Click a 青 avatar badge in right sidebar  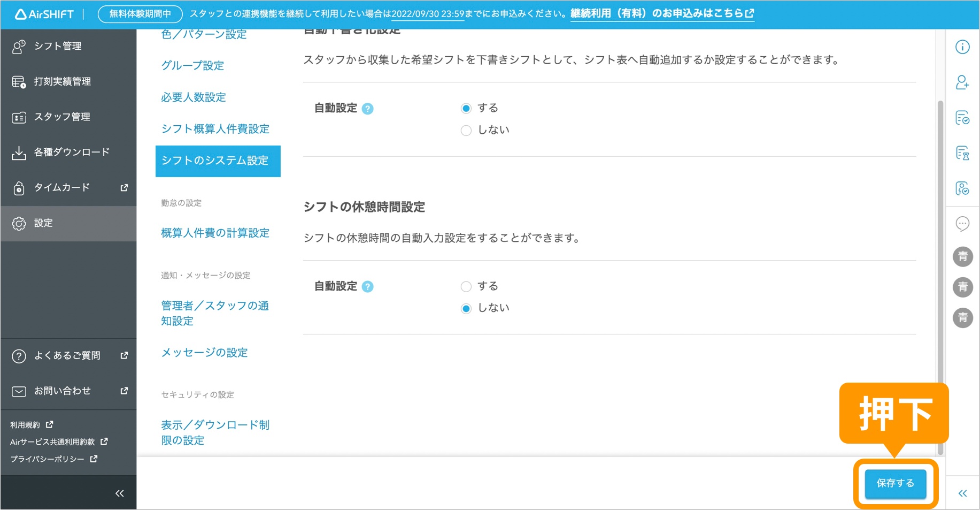(962, 257)
